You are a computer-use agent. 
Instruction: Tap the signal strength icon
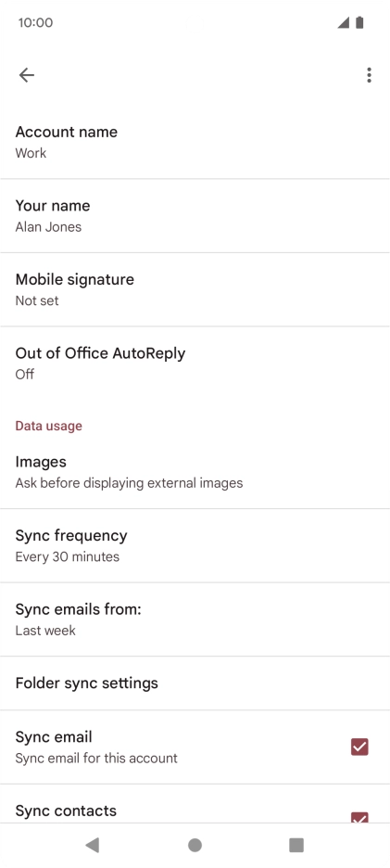point(344,22)
